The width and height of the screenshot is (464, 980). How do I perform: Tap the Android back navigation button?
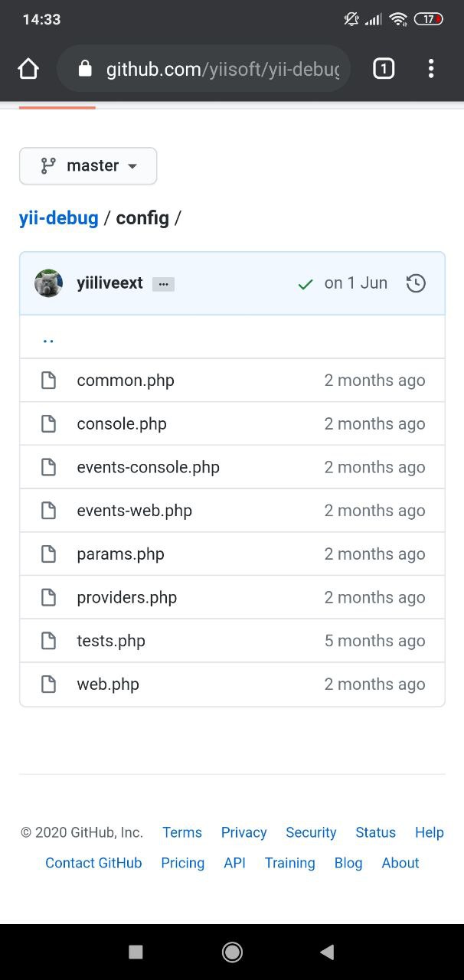coord(327,952)
